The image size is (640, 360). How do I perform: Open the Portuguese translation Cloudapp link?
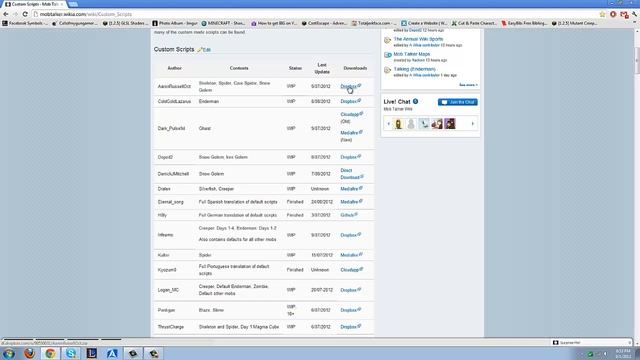(x=351, y=270)
